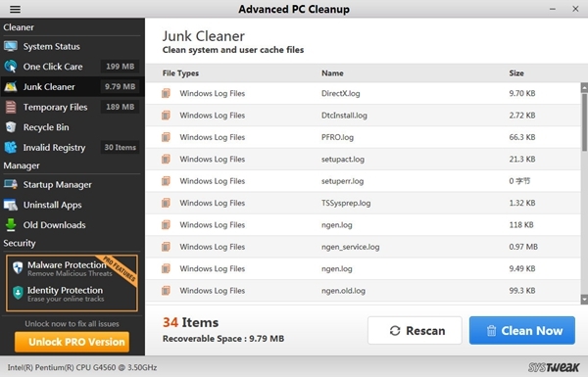Click the 189 MB badge on Temporary Files
The width and height of the screenshot is (588, 377).
point(120,107)
